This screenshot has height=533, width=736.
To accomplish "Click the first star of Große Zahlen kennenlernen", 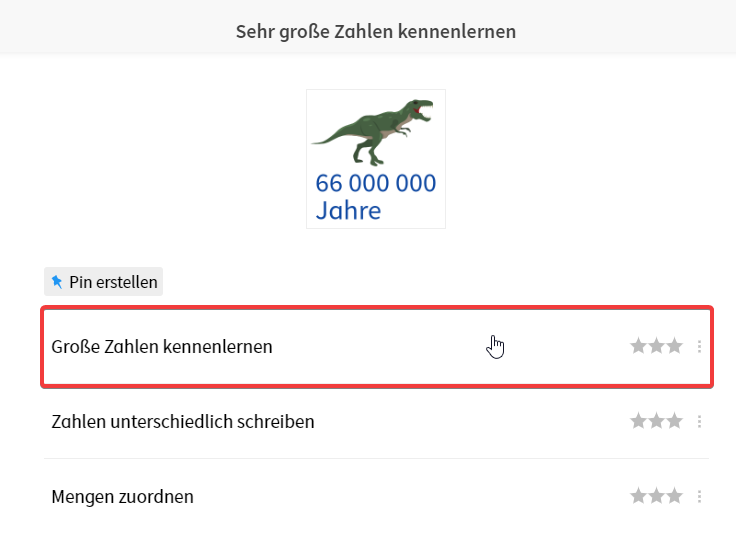I will (x=638, y=346).
